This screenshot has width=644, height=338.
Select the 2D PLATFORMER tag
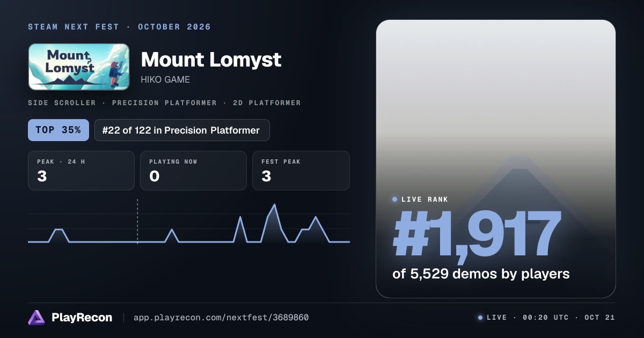point(267,102)
